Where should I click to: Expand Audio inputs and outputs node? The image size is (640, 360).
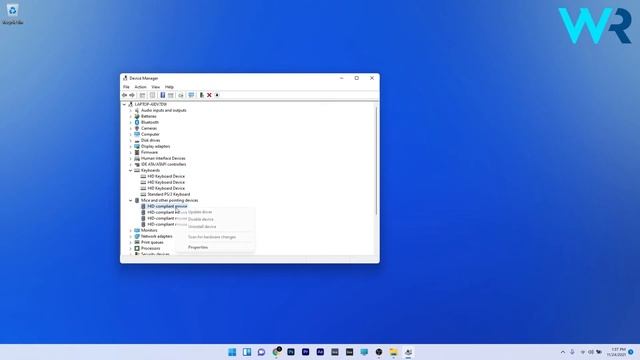[131, 110]
